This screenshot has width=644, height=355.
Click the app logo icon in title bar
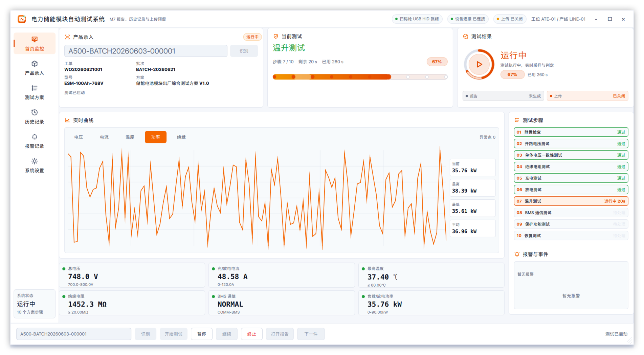pyautogui.click(x=22, y=19)
